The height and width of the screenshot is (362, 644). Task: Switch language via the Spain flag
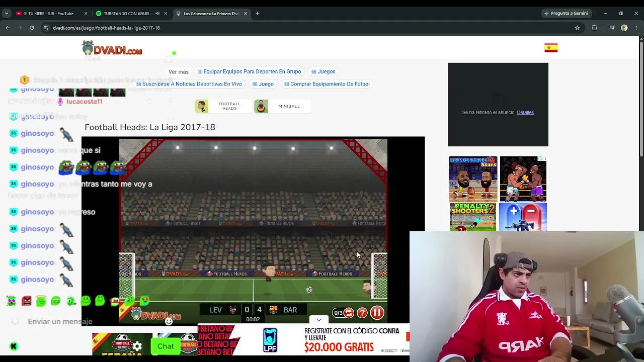coord(551,48)
